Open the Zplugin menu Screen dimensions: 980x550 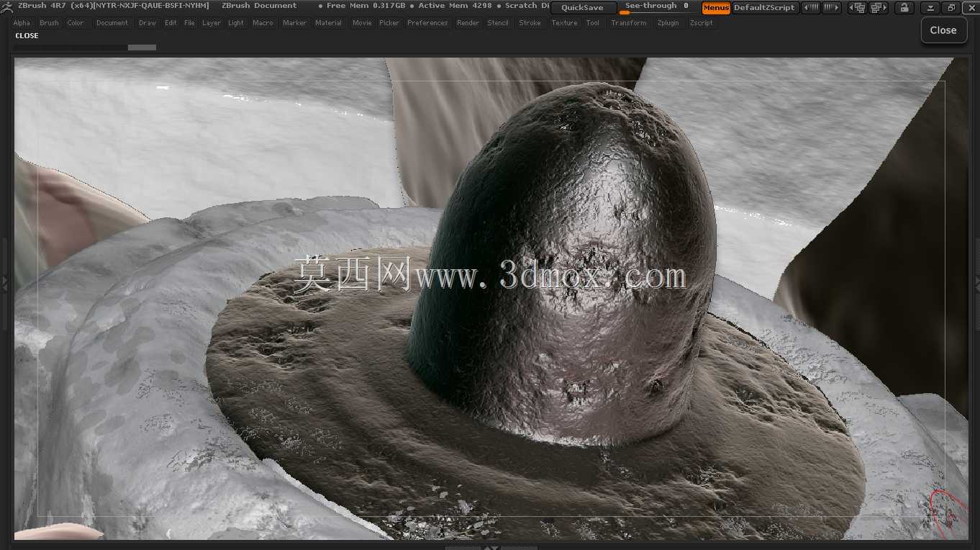click(x=668, y=23)
